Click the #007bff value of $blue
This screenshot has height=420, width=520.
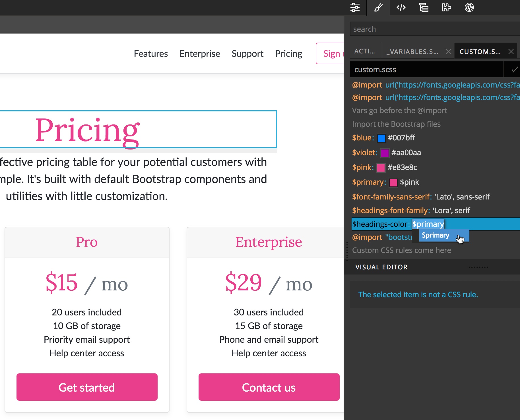(401, 138)
